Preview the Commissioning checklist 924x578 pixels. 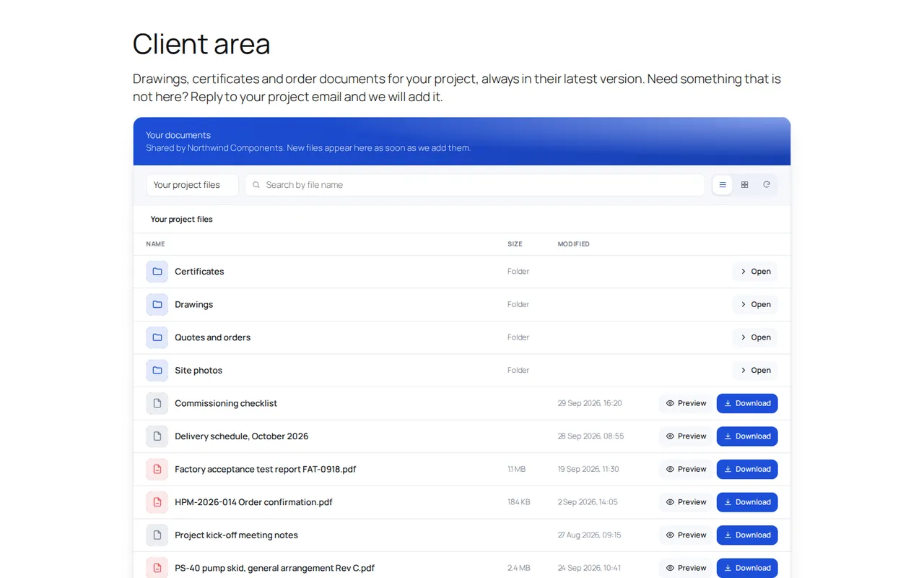(x=686, y=403)
